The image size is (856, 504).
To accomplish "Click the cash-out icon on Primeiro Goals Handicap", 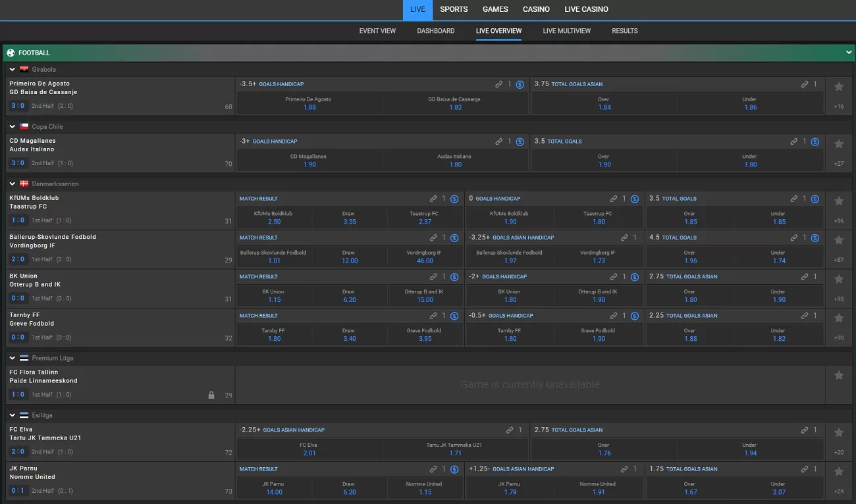I will point(520,84).
